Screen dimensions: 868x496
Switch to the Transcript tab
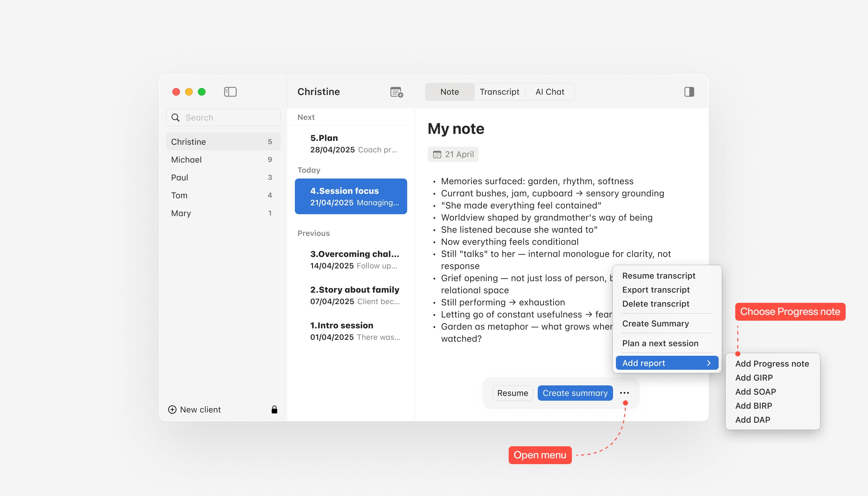pos(499,91)
